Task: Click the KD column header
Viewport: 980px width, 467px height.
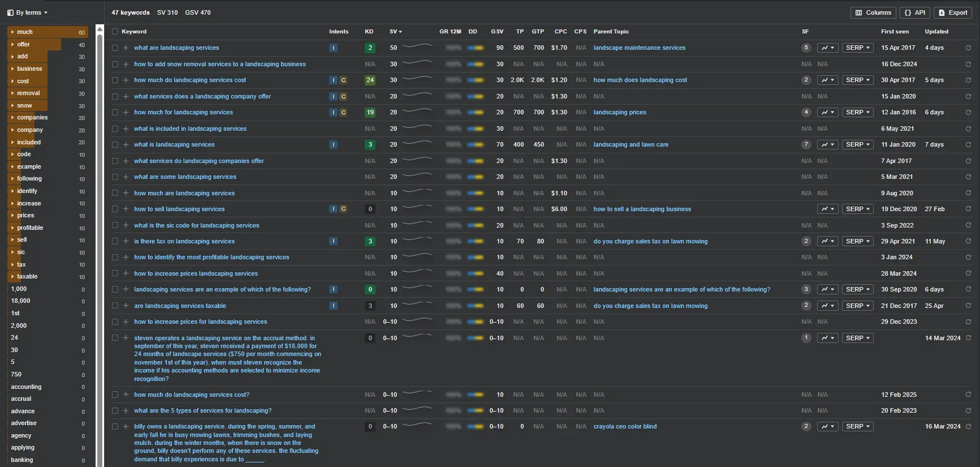Action: 369,32
